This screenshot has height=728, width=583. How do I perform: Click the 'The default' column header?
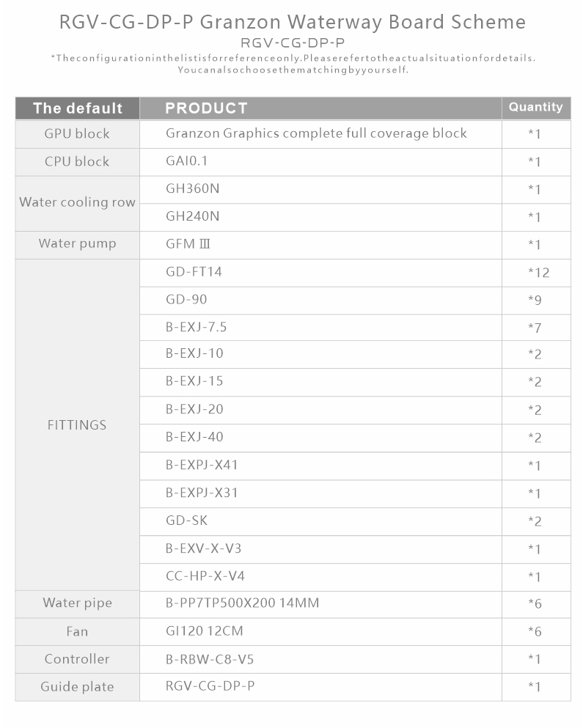(x=78, y=109)
